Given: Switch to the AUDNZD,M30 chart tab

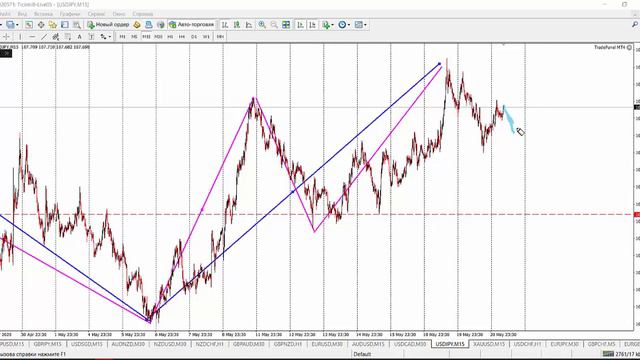Looking at the screenshot, I should pyautogui.click(x=128, y=344).
